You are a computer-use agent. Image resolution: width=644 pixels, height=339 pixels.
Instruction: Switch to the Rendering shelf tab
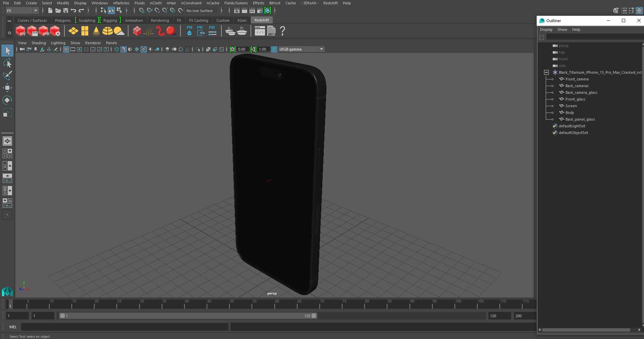tap(160, 20)
